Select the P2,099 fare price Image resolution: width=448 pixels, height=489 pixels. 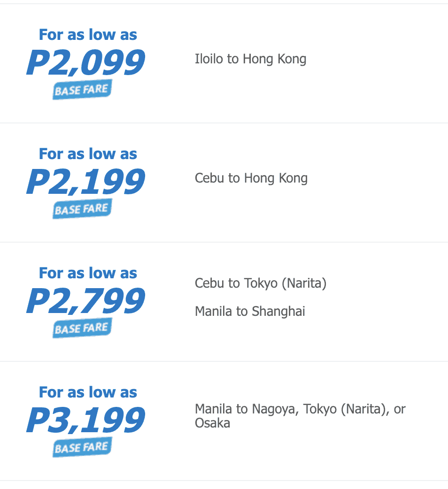(x=85, y=63)
